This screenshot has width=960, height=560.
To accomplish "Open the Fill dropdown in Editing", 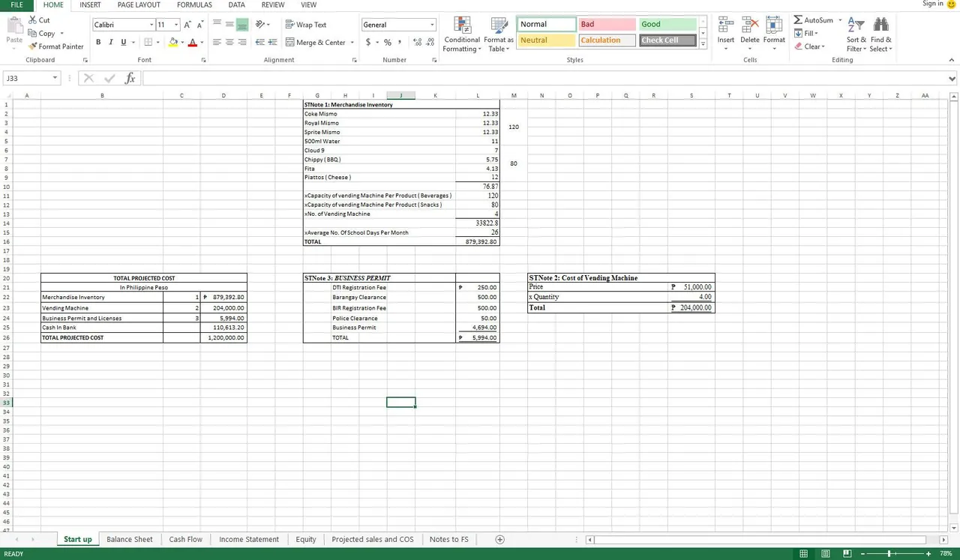I will [x=806, y=33].
